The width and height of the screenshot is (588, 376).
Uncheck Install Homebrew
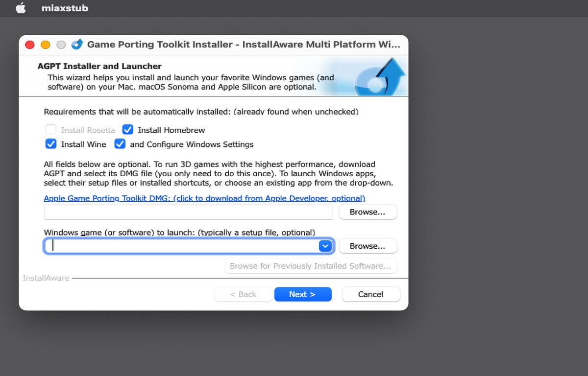click(127, 130)
